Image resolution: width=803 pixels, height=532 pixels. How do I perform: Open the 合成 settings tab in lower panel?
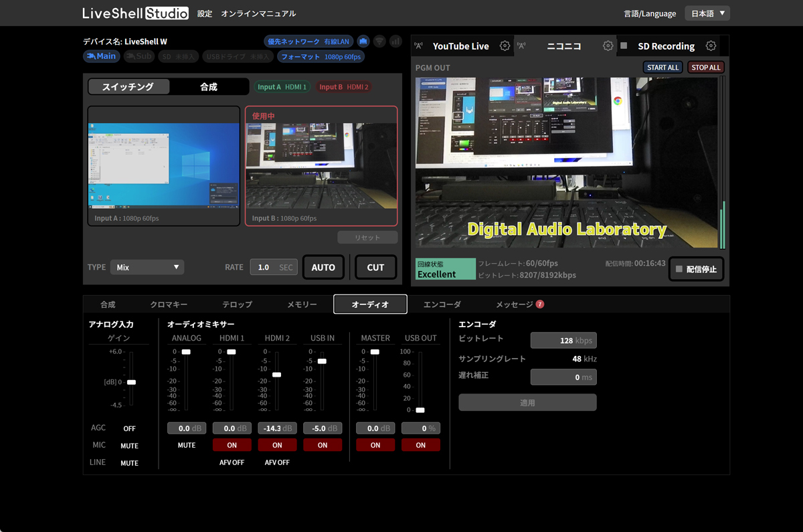coord(108,304)
